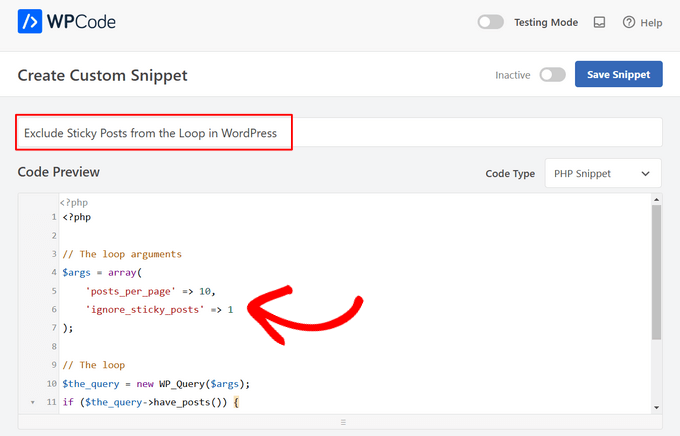The height and width of the screenshot is (436, 680).
Task: Click the Create Custom Snippet heading
Action: 102,75
